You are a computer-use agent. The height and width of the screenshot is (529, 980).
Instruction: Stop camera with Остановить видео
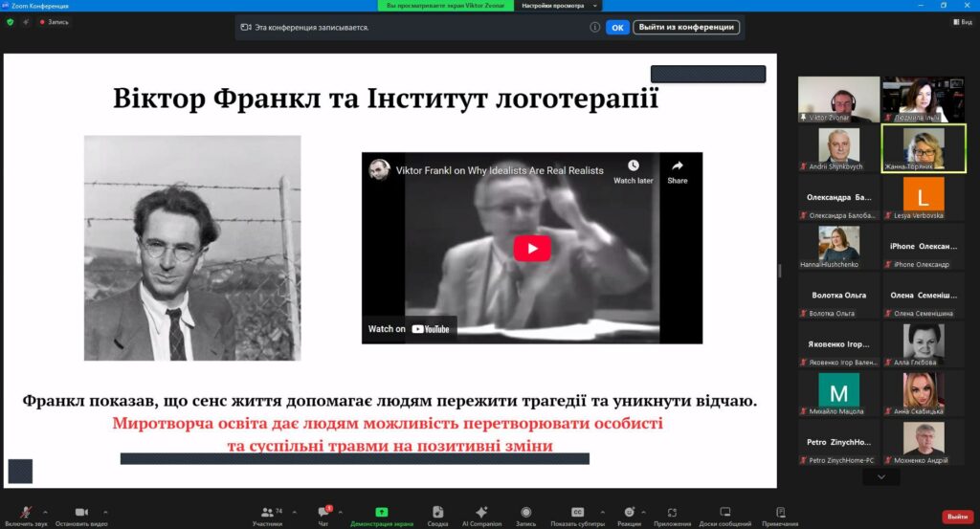(81, 516)
